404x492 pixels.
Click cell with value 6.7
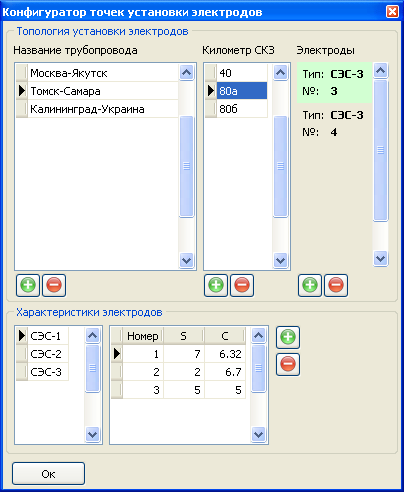(225, 372)
